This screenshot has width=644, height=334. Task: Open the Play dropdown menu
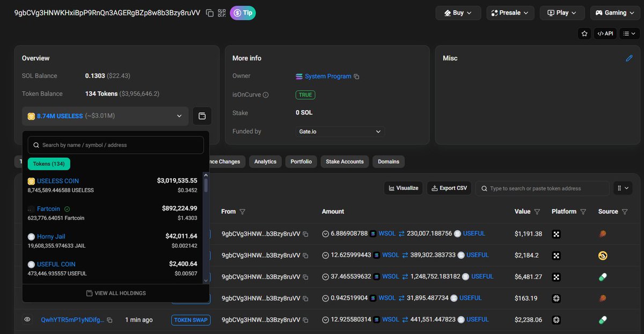coord(562,13)
